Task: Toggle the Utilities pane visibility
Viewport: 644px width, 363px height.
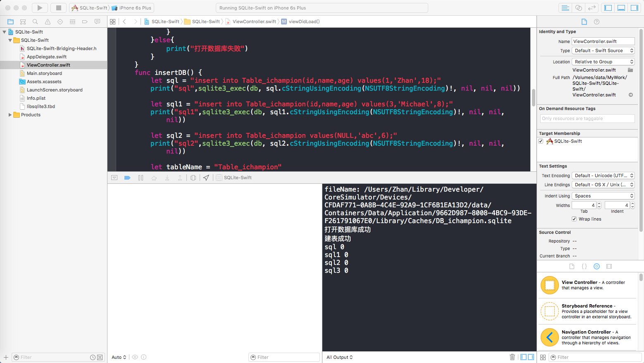Action: tap(634, 8)
